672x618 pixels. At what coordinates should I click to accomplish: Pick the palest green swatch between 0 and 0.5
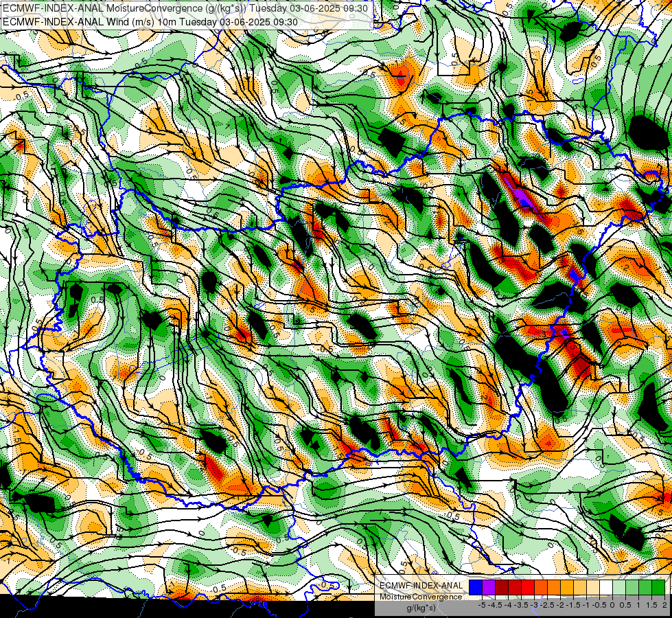619,587
